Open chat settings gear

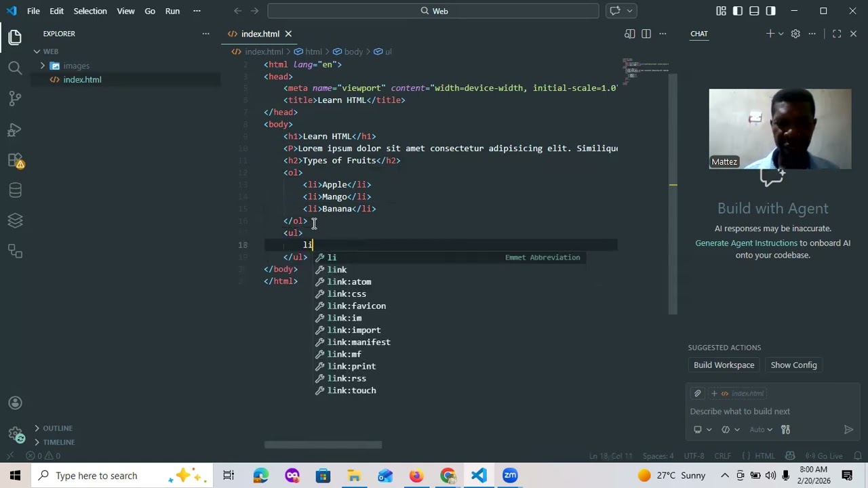pos(795,34)
